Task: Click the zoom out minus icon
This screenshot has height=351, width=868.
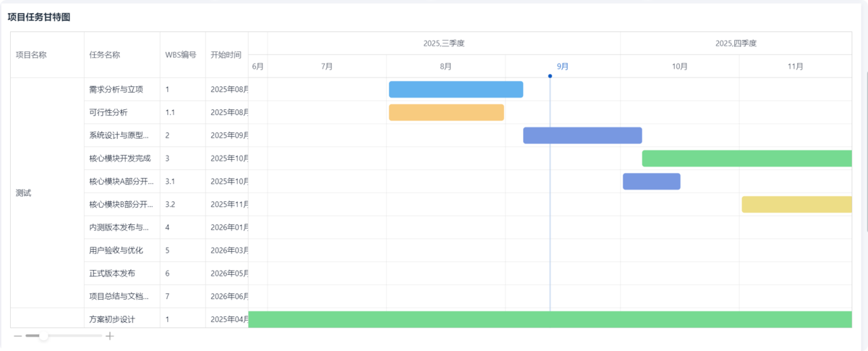Action: click(17, 336)
